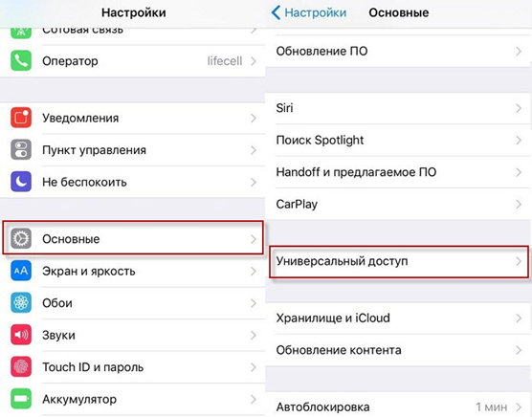Tap the fingerprint Touch ID и пароль icon

pos(21,367)
